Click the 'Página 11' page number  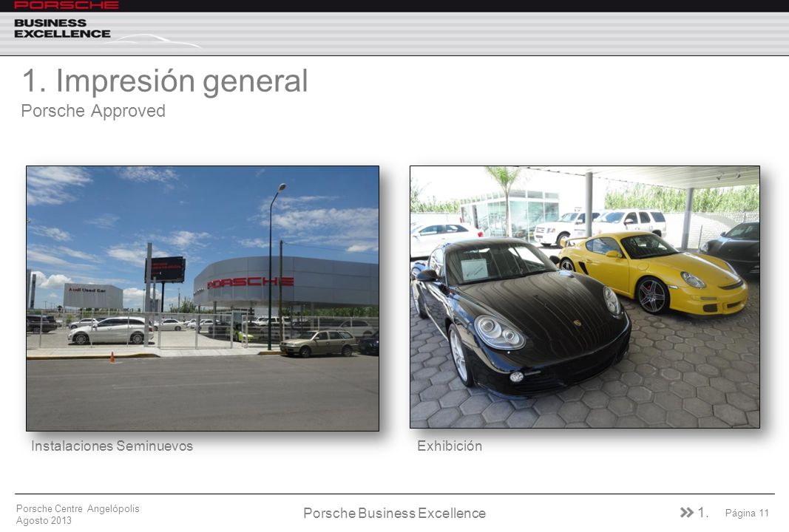[x=747, y=513]
